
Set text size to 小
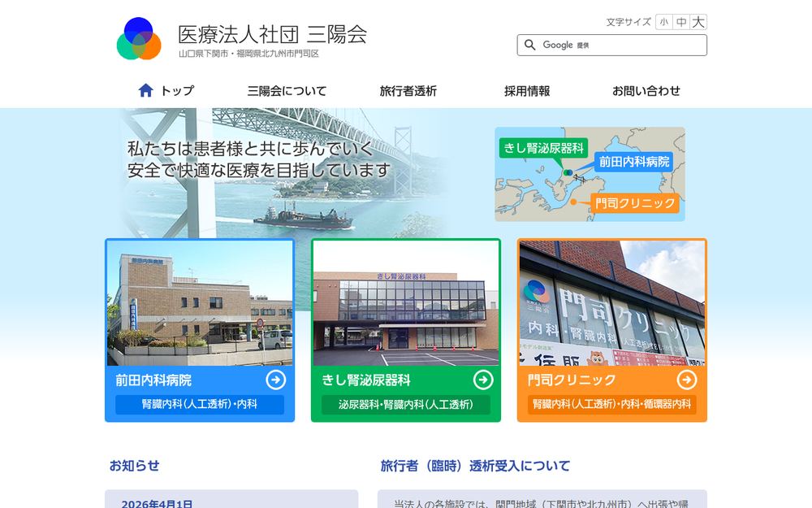pyautogui.click(x=664, y=22)
